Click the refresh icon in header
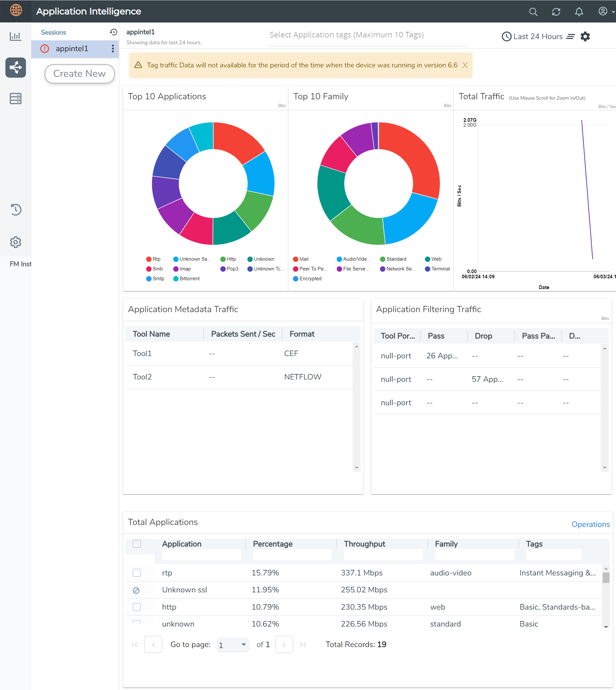 pyautogui.click(x=556, y=12)
